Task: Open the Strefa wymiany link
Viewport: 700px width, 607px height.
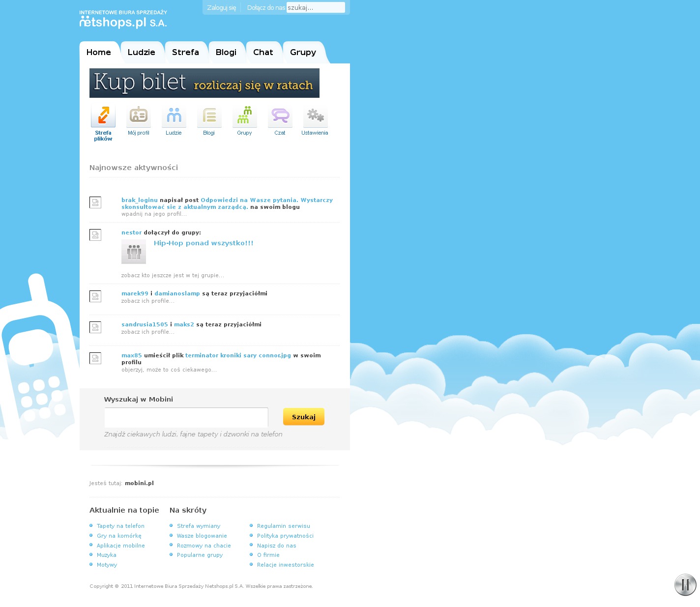Action: tap(199, 526)
